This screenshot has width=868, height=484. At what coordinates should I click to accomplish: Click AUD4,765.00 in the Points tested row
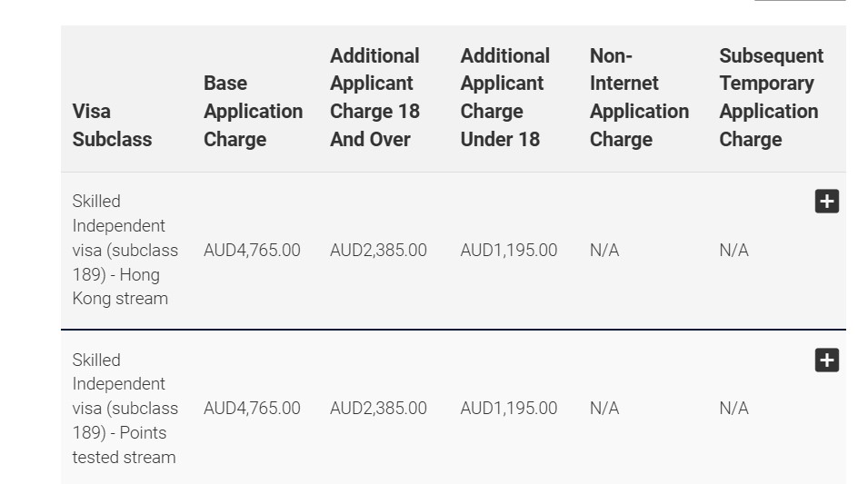click(252, 409)
